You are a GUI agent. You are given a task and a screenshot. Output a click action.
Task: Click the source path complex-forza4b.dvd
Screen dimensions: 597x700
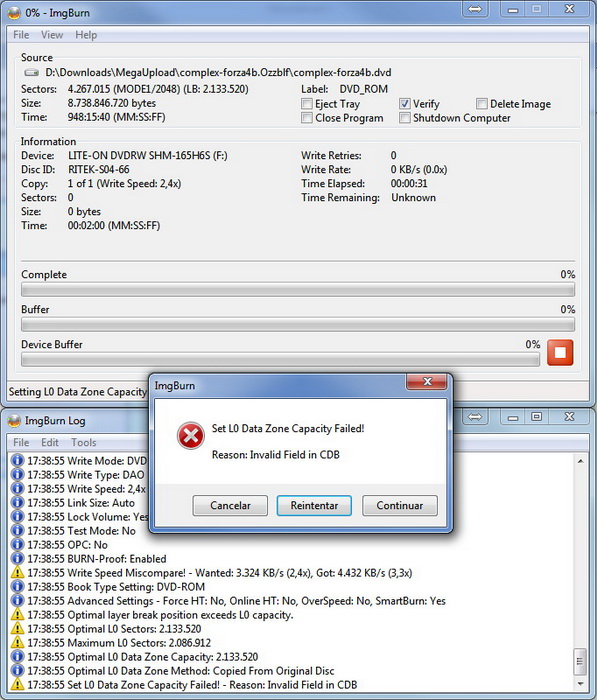click(218, 72)
